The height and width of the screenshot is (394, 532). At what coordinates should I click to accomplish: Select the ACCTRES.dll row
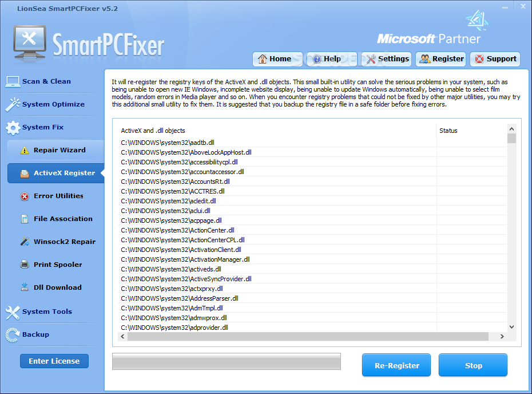click(x=312, y=191)
